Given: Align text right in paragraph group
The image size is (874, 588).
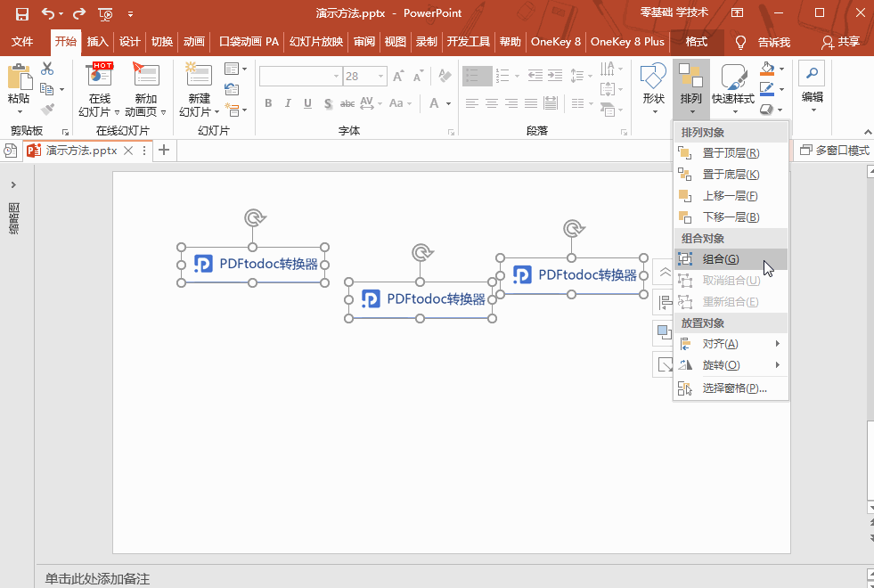Looking at the screenshot, I should 511,103.
